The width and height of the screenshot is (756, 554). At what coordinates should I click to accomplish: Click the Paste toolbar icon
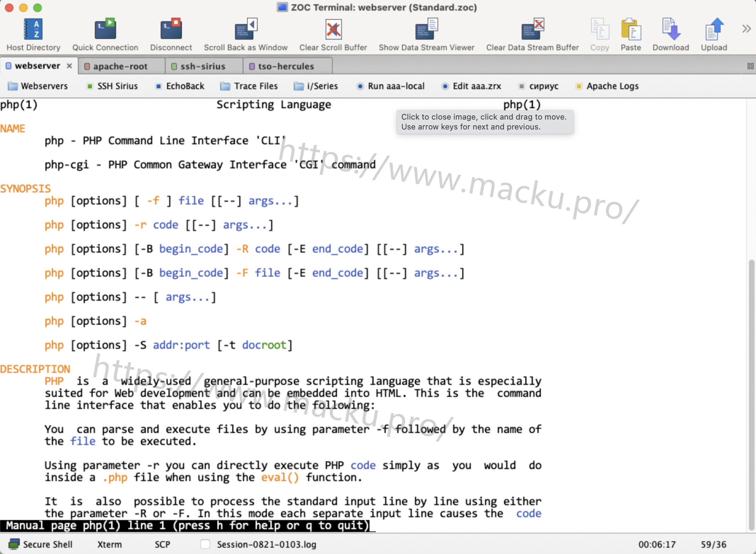(x=631, y=34)
